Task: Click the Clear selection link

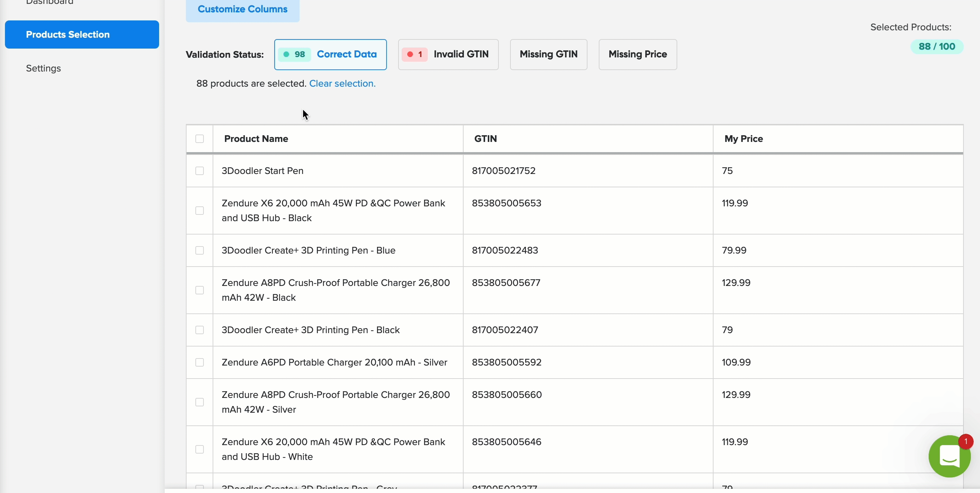Action: [342, 83]
